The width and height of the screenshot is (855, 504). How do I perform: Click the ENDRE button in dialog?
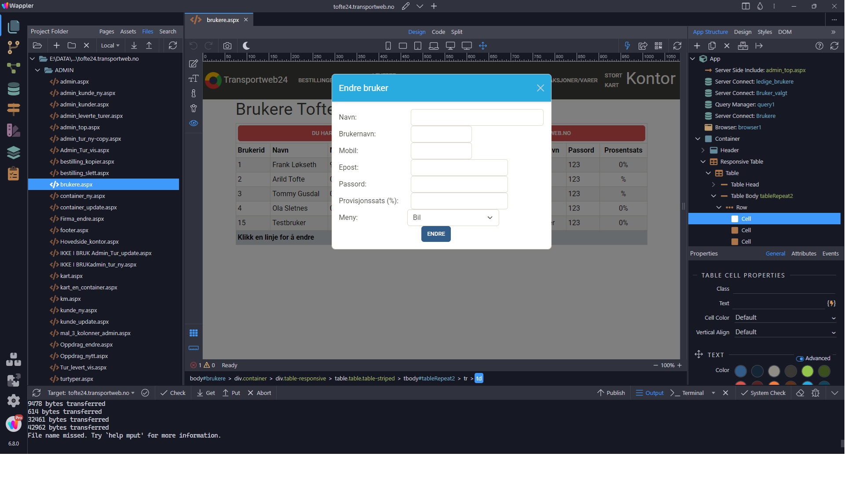click(436, 234)
